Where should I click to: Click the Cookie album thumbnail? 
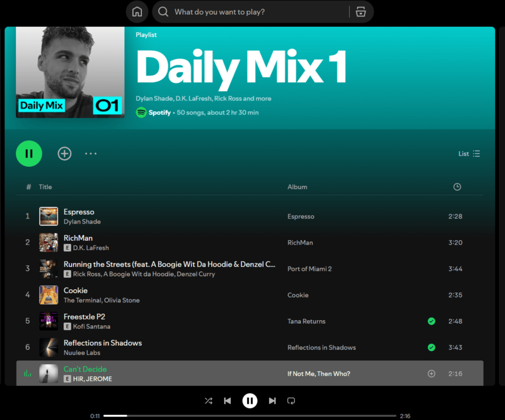pyautogui.click(x=49, y=295)
